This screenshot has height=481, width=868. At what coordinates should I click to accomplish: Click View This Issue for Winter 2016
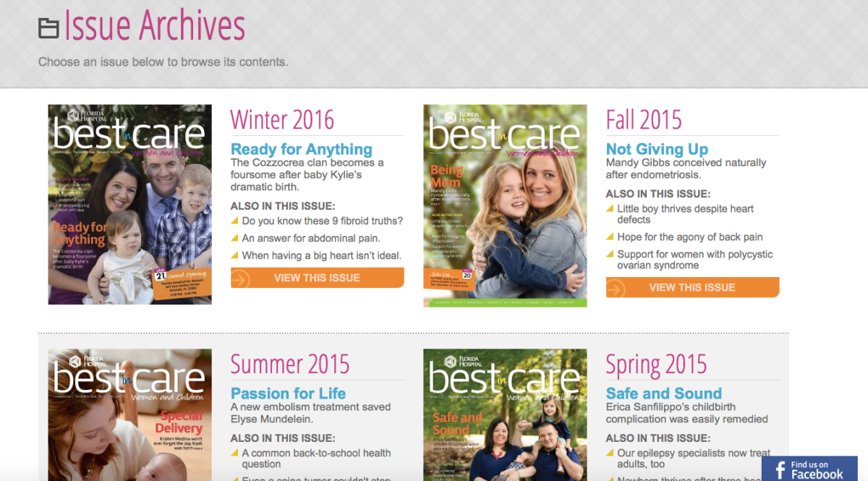[318, 278]
